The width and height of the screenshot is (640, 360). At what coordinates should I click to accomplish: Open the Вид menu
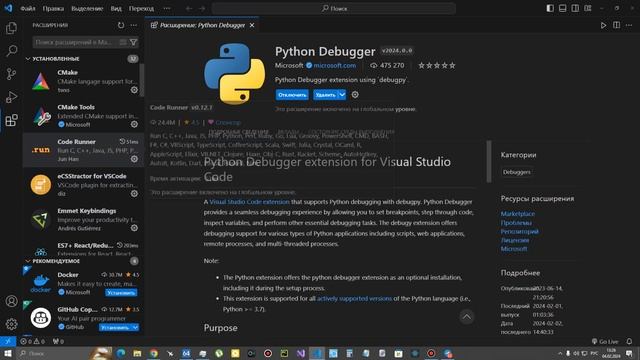(116, 8)
